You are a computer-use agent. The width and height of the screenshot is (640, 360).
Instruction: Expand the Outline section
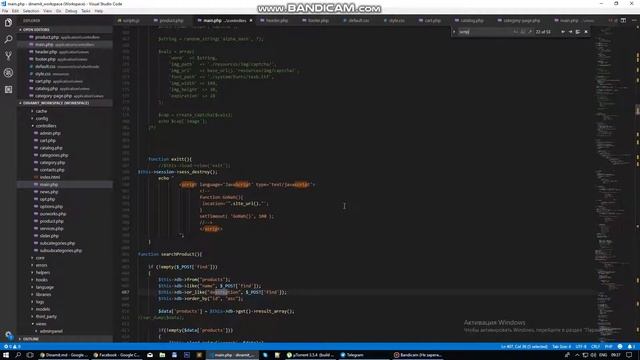(65, 339)
